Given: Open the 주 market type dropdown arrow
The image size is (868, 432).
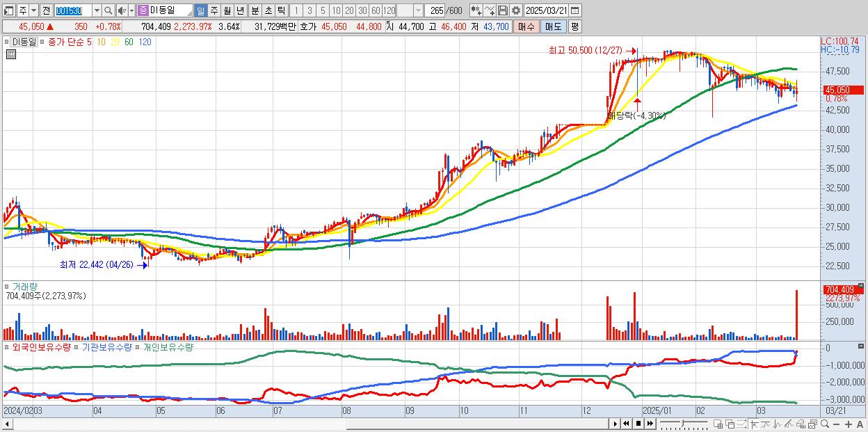Looking at the screenshot, I should click(x=33, y=10).
